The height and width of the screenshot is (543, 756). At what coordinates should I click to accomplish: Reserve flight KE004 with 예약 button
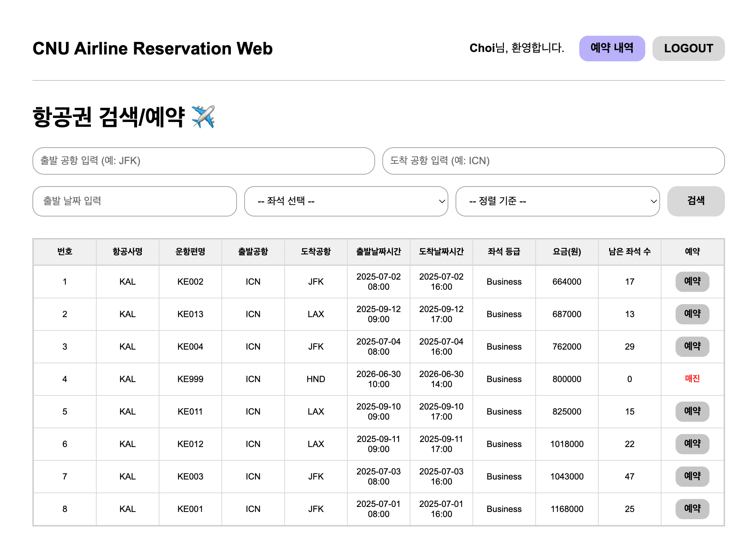pyautogui.click(x=692, y=346)
